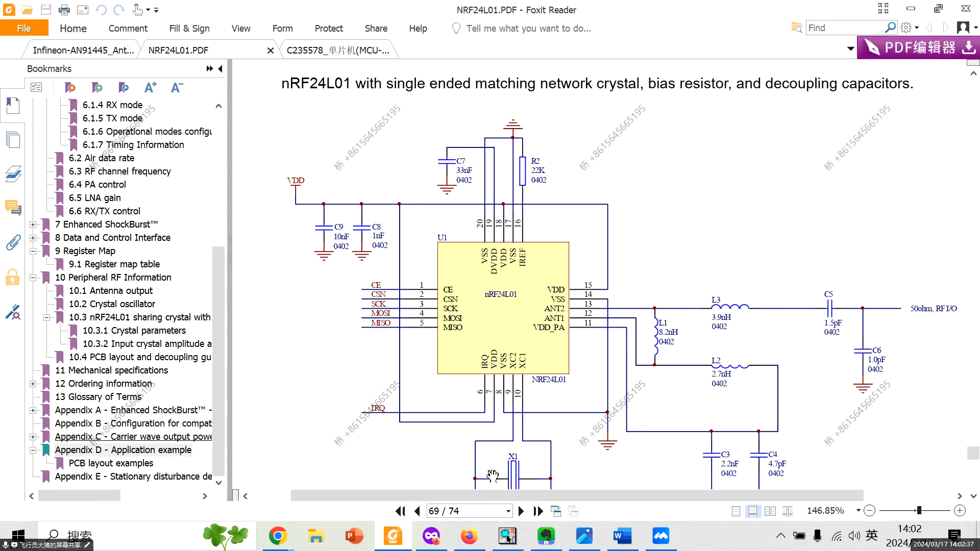
Task: Open the page number 69 / 74 dropdown
Action: [508, 511]
